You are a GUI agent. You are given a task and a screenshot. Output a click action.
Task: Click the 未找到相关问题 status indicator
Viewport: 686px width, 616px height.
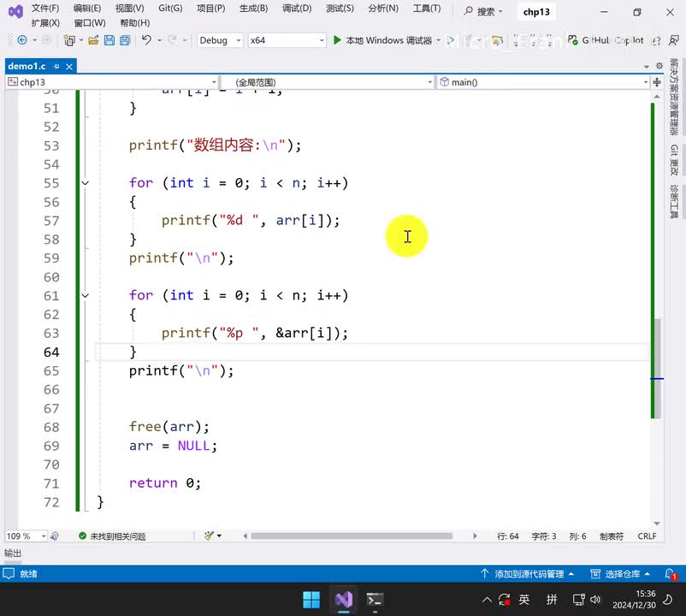(x=112, y=536)
